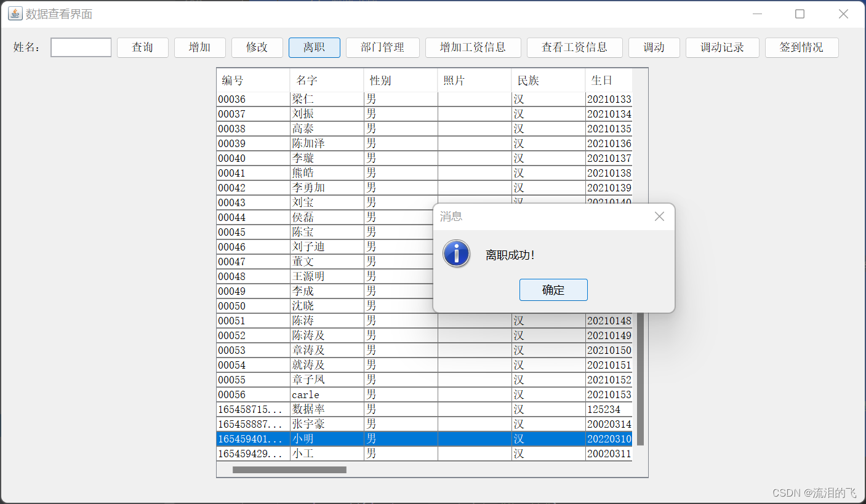Open 部门管理
Viewport: 866px width, 504px height.
point(383,47)
